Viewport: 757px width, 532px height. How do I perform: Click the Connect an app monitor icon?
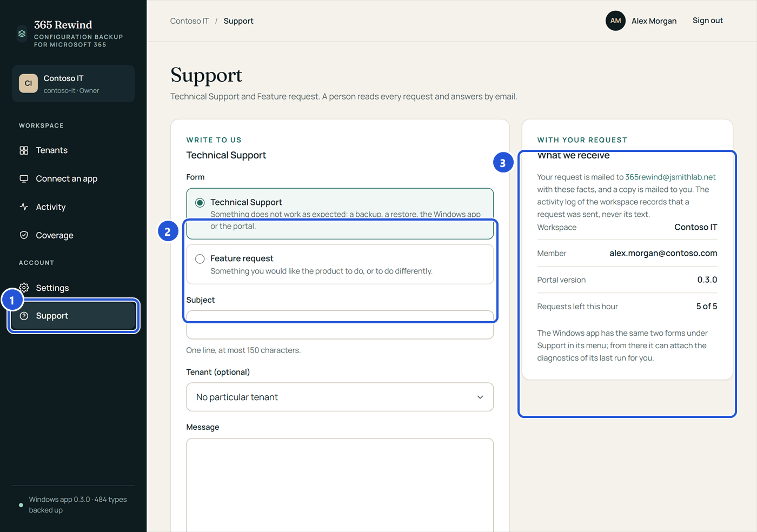(24, 179)
